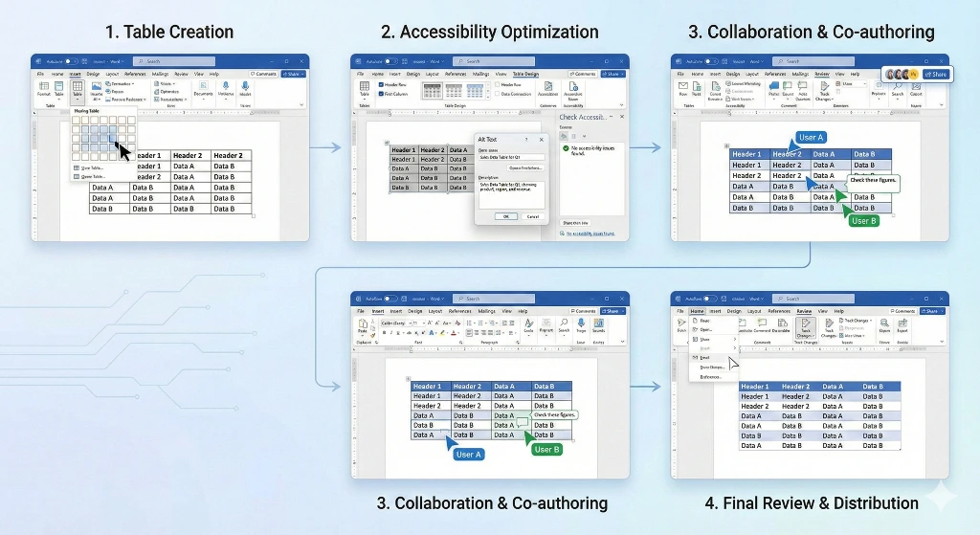Click save icon in Table Creation window title bar

84,61
